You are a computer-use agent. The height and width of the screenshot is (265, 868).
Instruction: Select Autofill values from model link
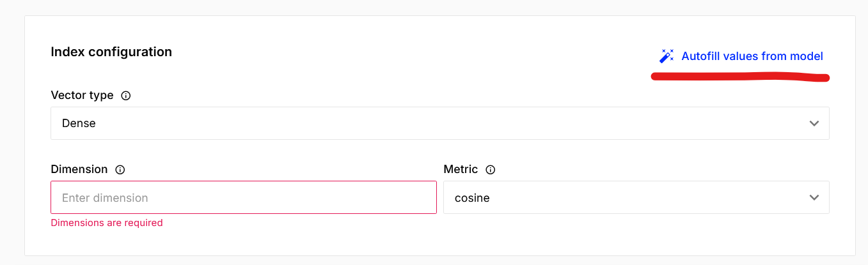point(741,56)
